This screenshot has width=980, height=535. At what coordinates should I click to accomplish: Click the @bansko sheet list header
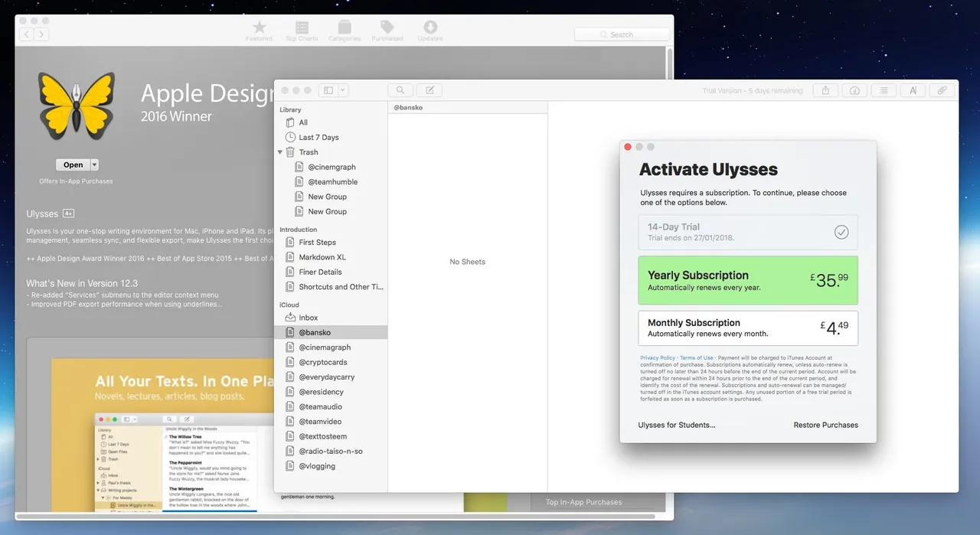tap(468, 107)
